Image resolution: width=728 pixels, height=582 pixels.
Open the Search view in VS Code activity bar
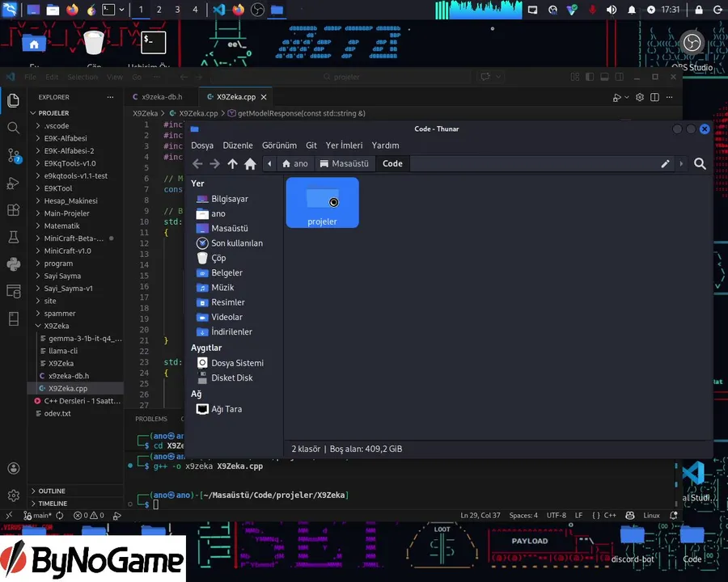click(x=14, y=128)
